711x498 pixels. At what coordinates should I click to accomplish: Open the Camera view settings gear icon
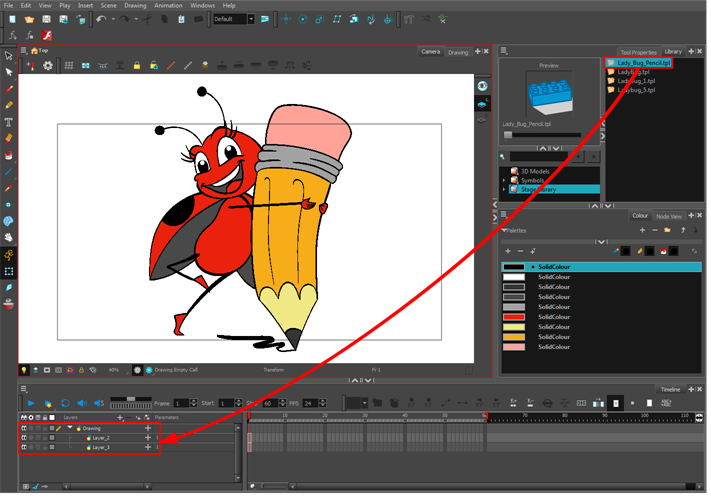pyautogui.click(x=48, y=66)
